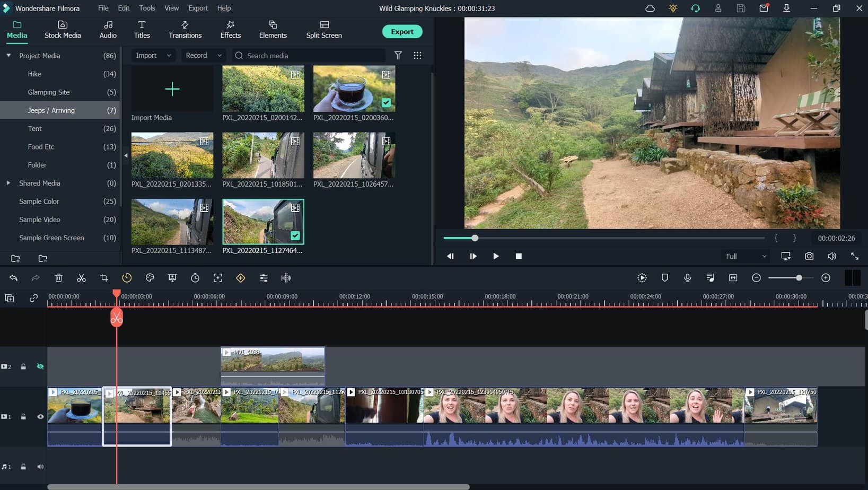Image resolution: width=868 pixels, height=490 pixels.
Task: Click the green Export button
Action: 402,31
